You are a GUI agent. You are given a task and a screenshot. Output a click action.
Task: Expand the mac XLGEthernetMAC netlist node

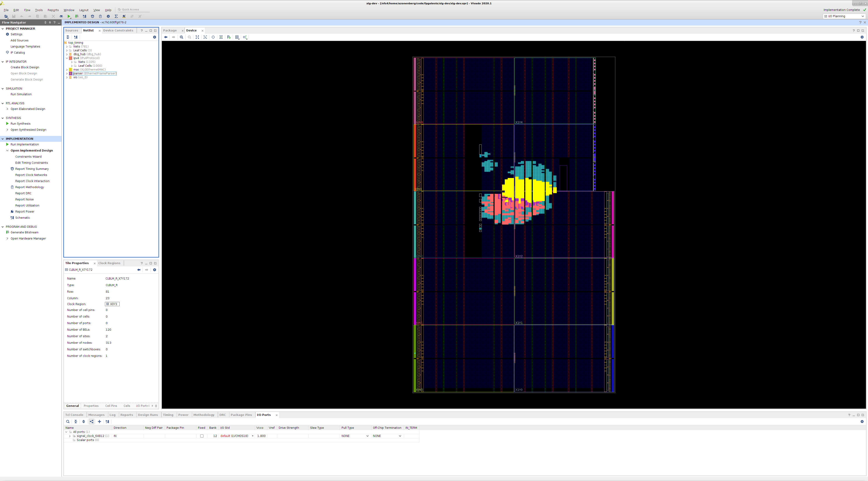67,69
